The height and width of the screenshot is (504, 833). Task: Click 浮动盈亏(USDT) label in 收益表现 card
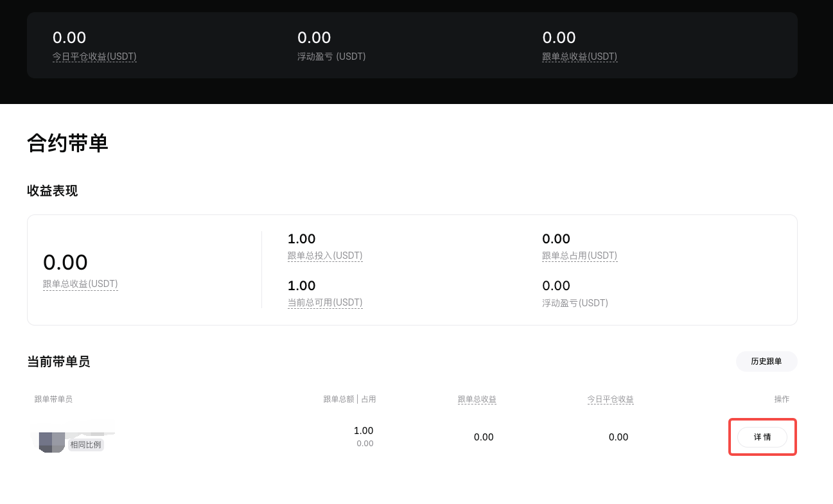coord(575,302)
